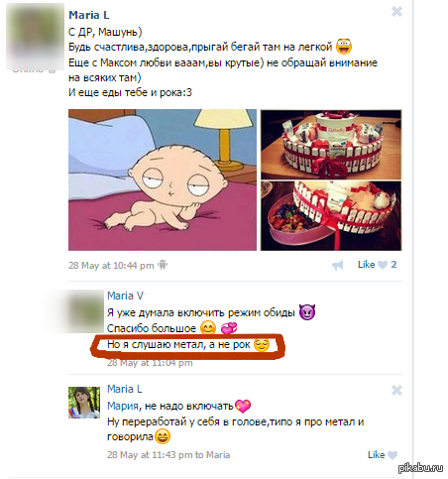Image resolution: width=448 pixels, height=479 pixels.
Task: Open the bottom candy box photo
Action: tap(331, 215)
